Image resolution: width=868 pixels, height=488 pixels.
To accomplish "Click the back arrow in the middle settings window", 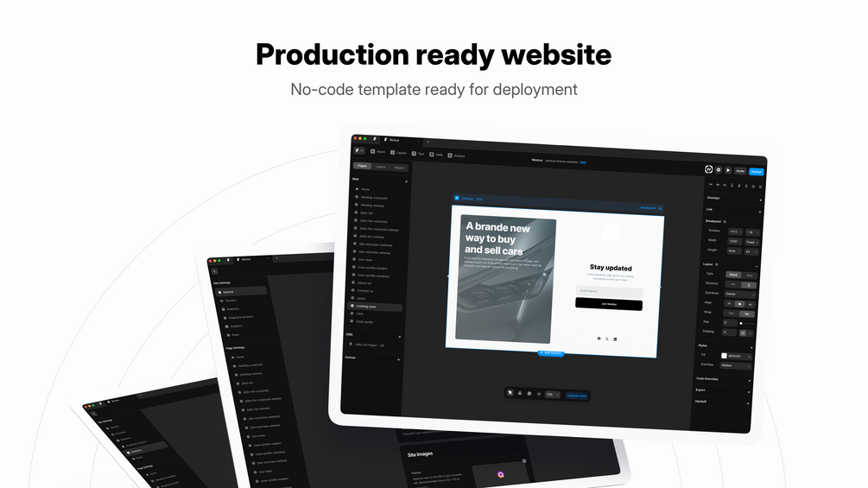I will [215, 271].
